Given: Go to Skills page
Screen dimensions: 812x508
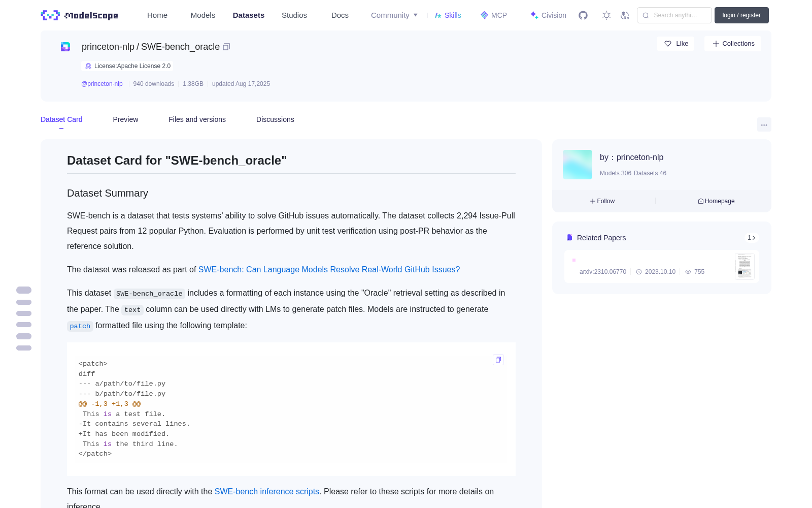Looking at the screenshot, I should tap(448, 15).
